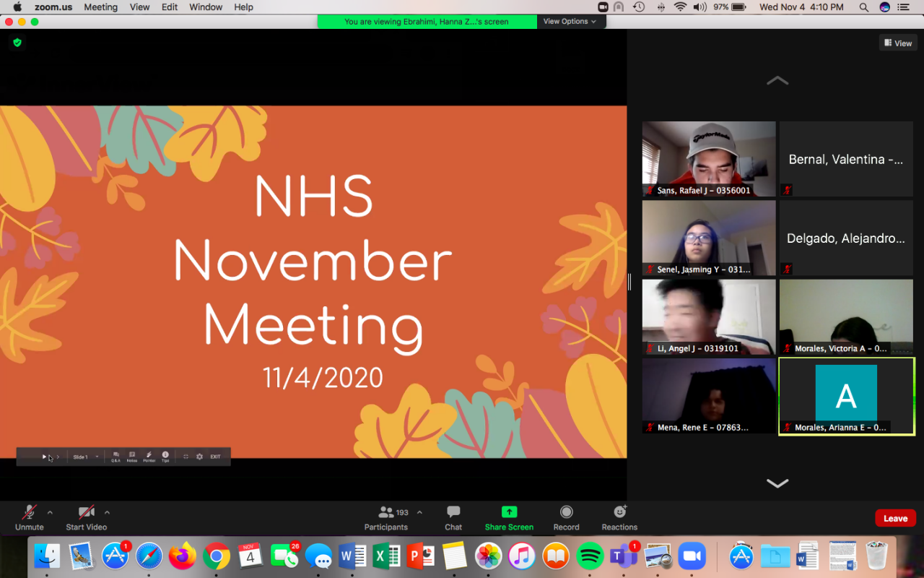Select Sans, Rafael J video tile
This screenshot has width=924, height=578.
tap(709, 159)
